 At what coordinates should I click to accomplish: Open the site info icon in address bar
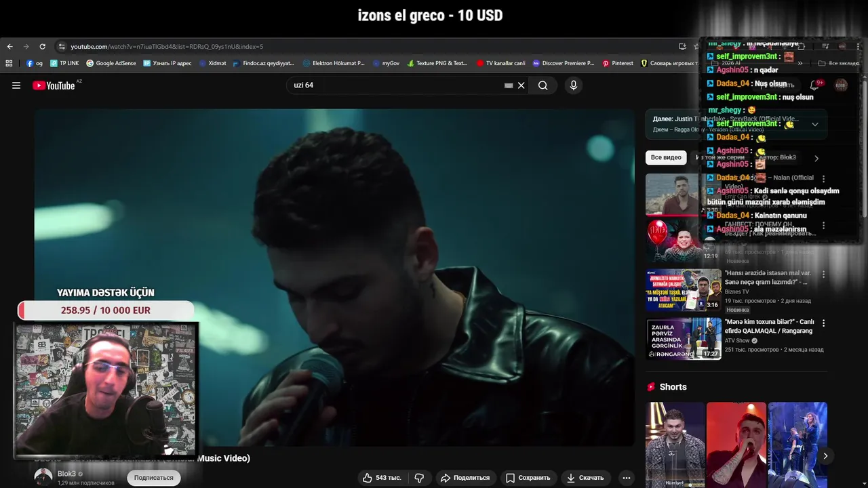pyautogui.click(x=62, y=47)
